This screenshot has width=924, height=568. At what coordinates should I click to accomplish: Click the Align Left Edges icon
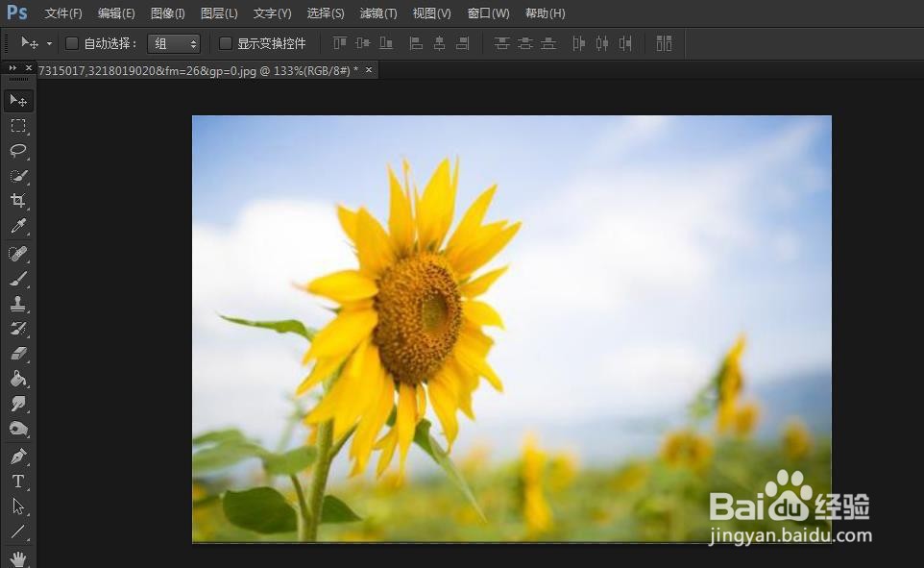click(x=416, y=43)
